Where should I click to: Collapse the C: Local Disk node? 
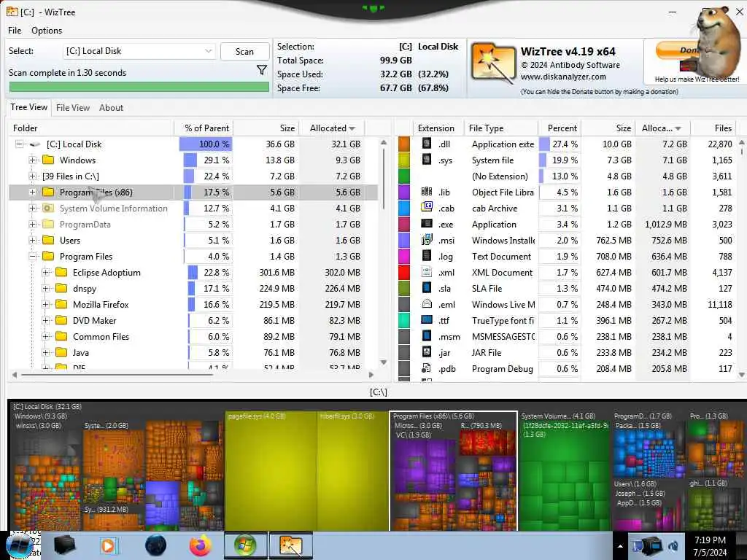19,144
